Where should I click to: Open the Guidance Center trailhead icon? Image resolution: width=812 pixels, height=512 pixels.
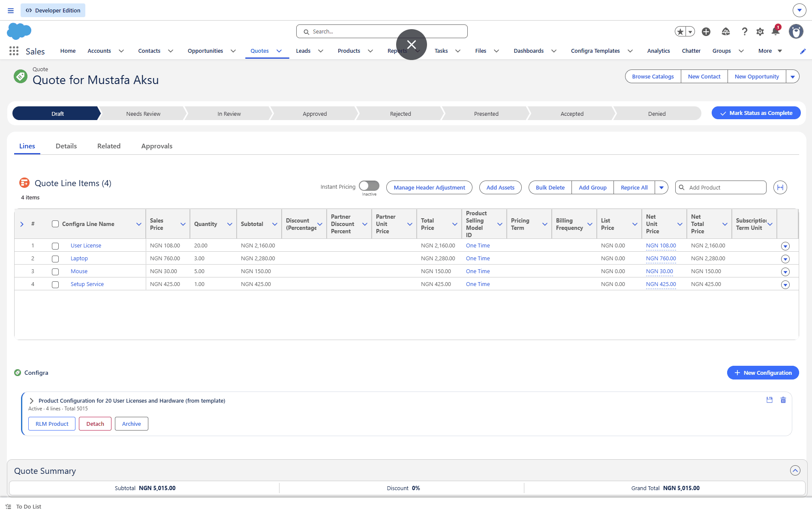click(x=726, y=32)
